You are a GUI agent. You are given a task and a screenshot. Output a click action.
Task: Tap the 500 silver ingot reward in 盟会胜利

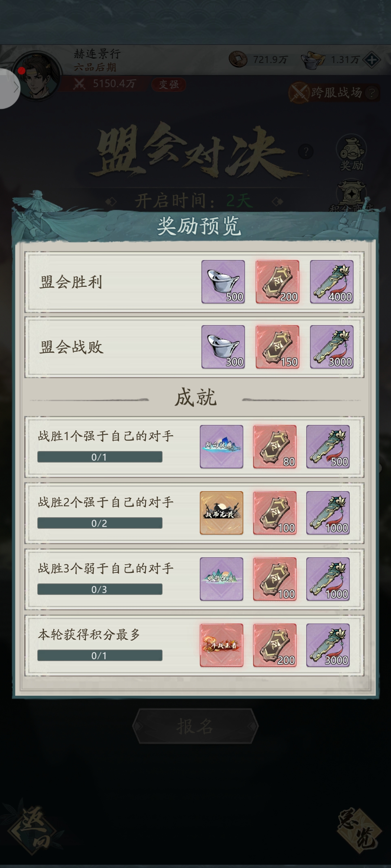click(223, 282)
